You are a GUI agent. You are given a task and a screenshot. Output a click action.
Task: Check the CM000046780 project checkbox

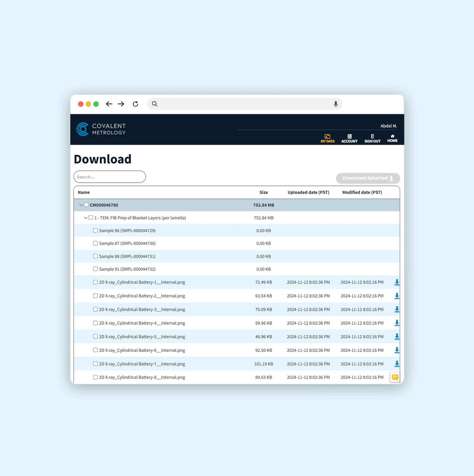click(x=86, y=205)
